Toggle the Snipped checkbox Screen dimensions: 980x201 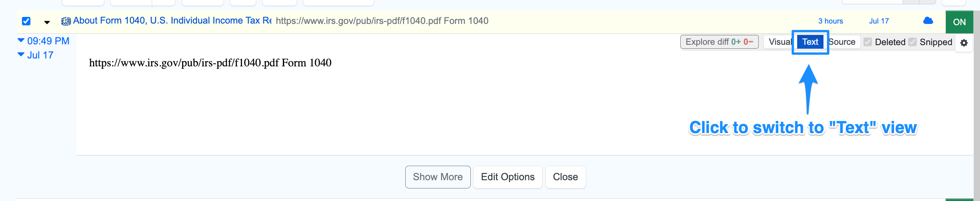pos(913,42)
